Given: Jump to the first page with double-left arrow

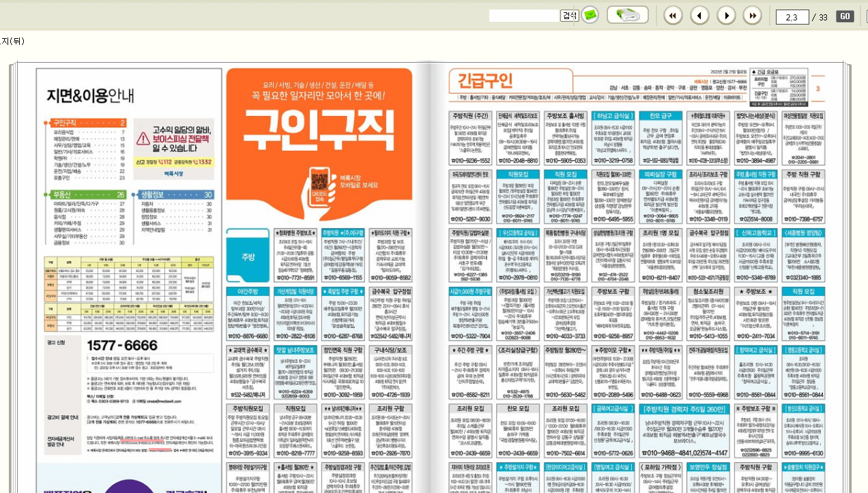Looking at the screenshot, I should tap(673, 16).
